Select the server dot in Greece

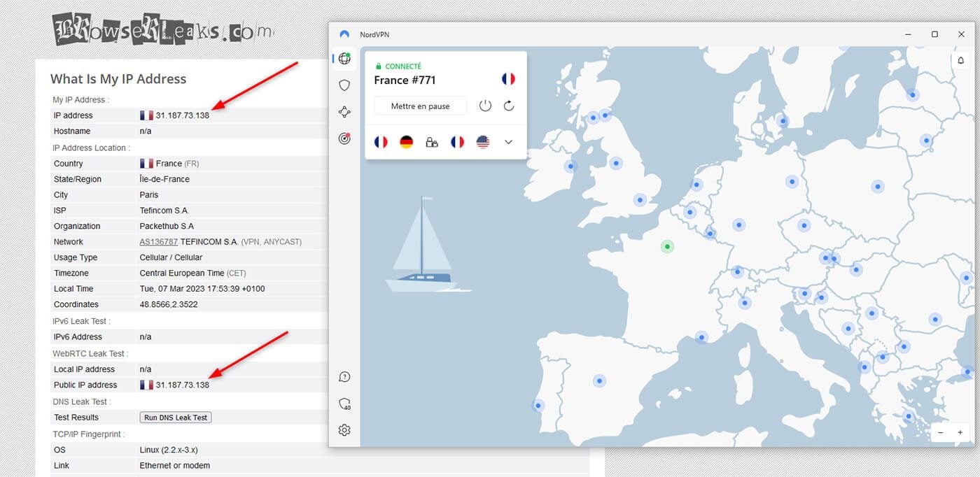click(908, 416)
